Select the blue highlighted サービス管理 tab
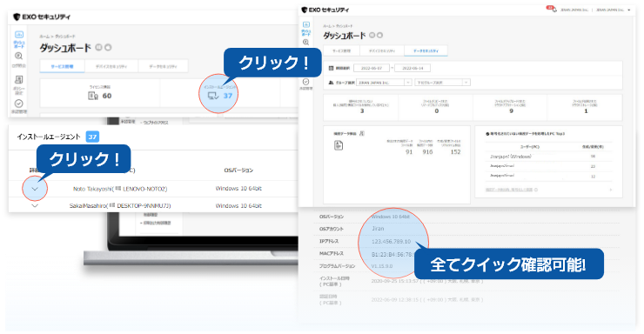Screen dimensions: 644x334 (x=62, y=66)
